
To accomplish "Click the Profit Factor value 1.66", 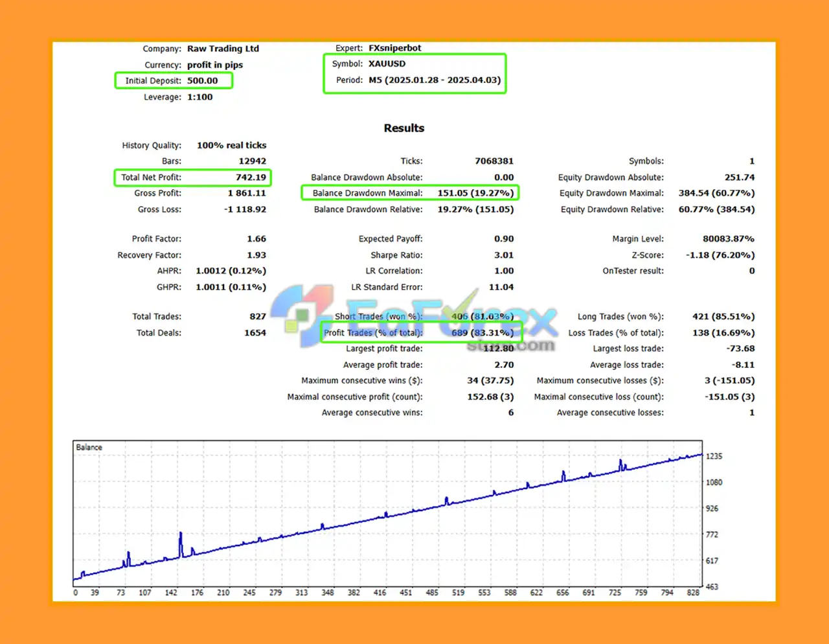I will click(x=256, y=239).
